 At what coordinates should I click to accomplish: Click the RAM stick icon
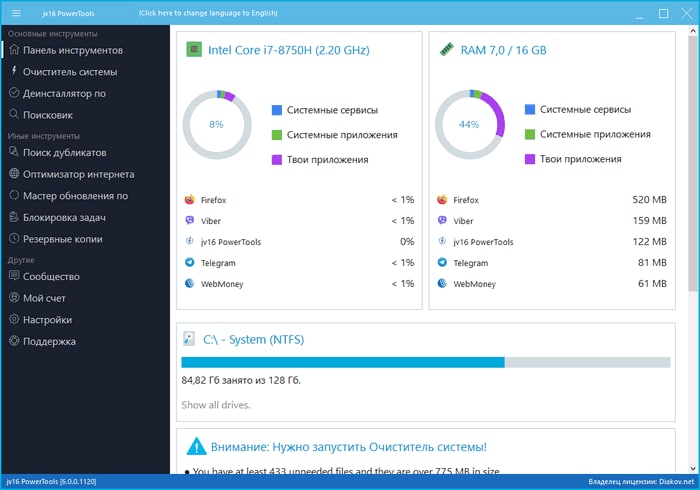(446, 49)
